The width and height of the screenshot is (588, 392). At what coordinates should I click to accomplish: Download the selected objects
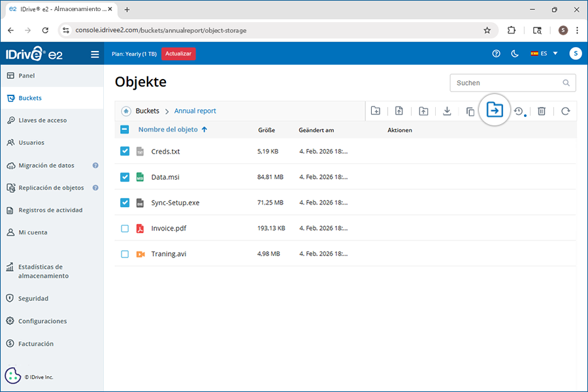(447, 111)
